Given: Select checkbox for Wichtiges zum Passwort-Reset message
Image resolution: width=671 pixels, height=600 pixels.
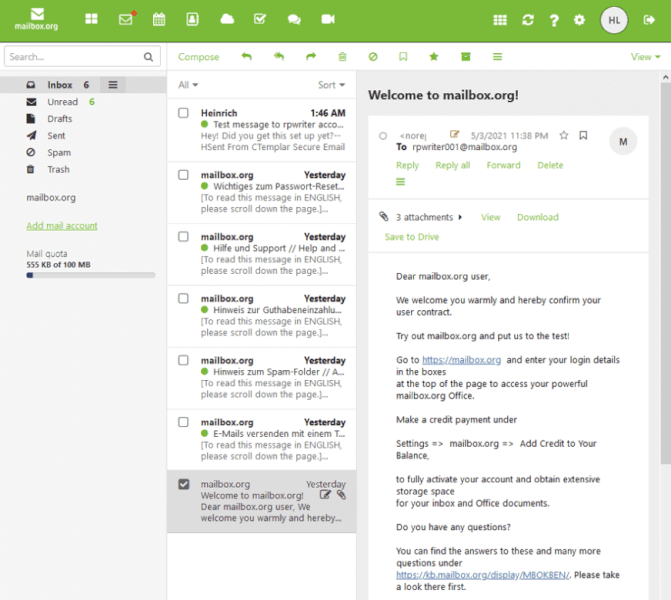Looking at the screenshot, I should click(x=183, y=175).
